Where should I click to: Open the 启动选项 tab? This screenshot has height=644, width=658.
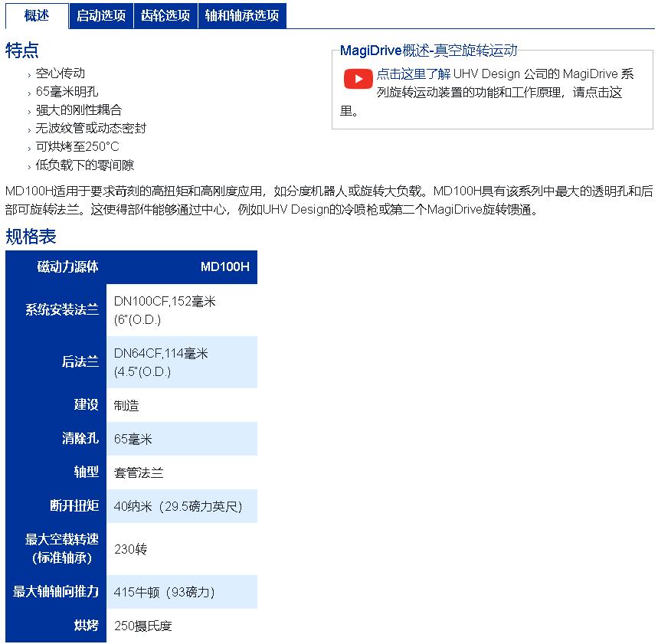[x=101, y=16]
